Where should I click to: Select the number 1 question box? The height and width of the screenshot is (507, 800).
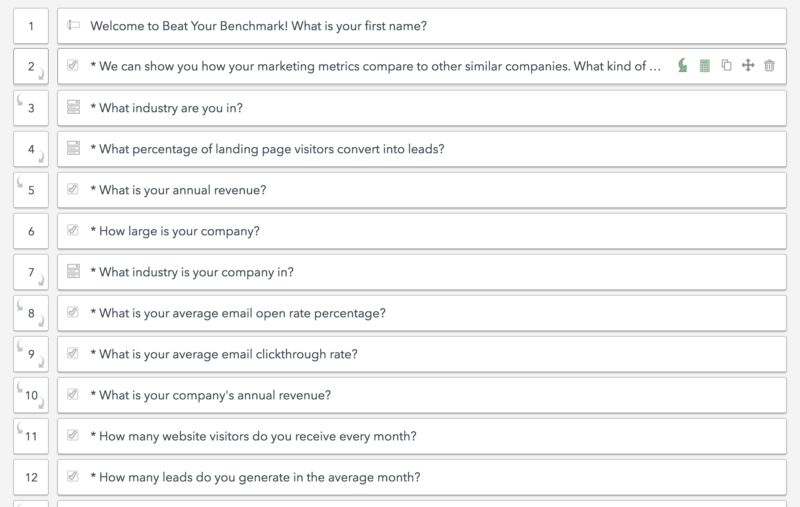click(x=32, y=25)
